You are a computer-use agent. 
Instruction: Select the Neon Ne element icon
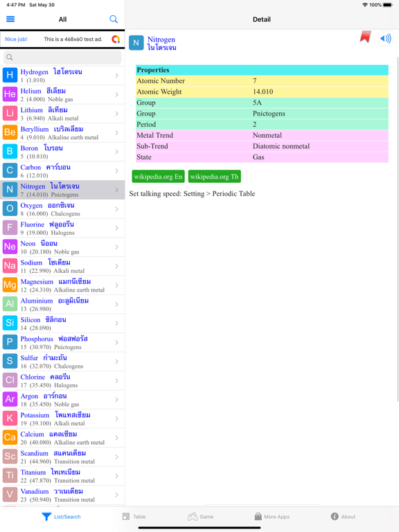pos(10,247)
